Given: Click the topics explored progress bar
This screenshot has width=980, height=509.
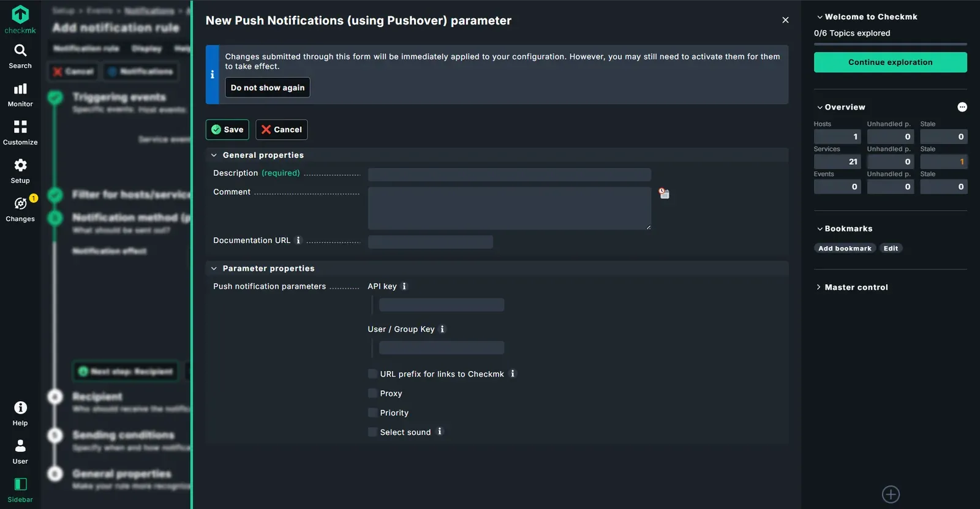Looking at the screenshot, I should [x=891, y=44].
